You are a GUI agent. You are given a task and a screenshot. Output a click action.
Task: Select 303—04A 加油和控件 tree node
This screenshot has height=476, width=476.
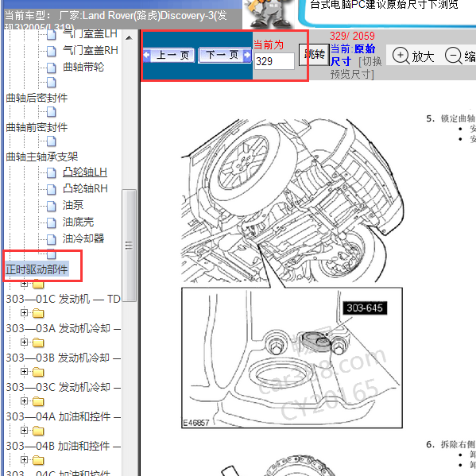point(63,417)
